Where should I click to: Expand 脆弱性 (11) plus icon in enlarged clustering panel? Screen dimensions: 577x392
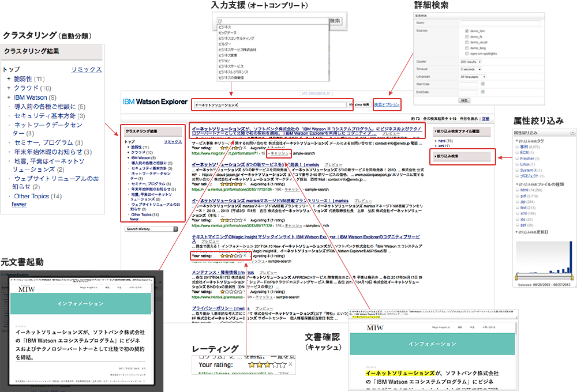click(9, 79)
